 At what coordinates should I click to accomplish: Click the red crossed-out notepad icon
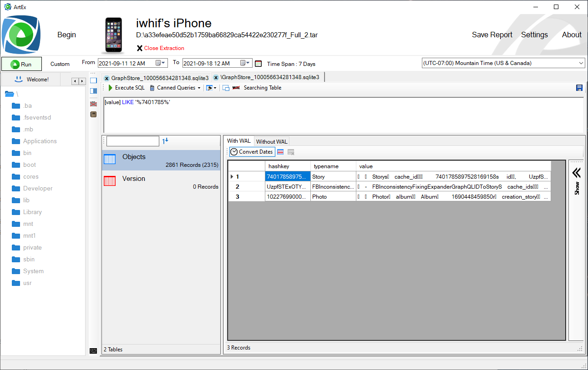pyautogui.click(x=93, y=104)
